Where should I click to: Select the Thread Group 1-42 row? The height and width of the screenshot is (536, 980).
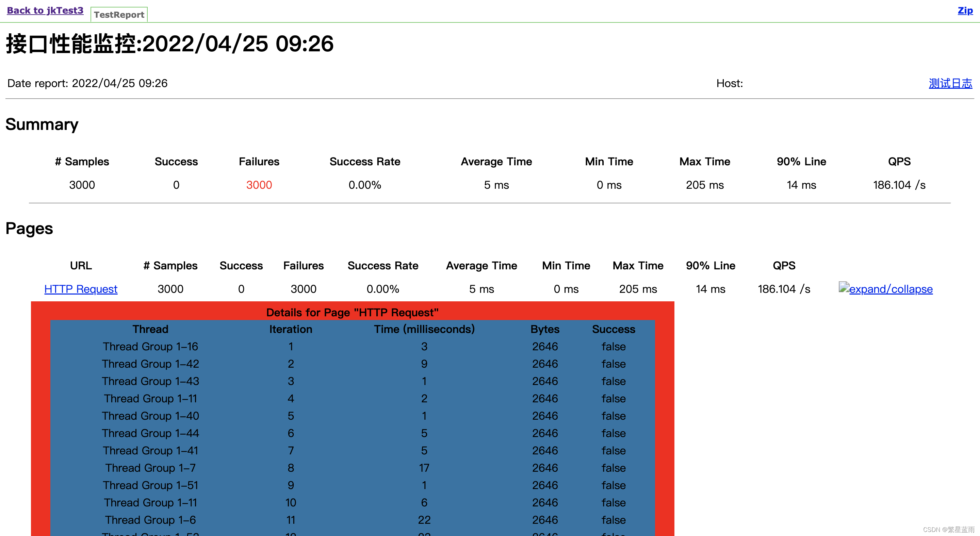(x=150, y=364)
